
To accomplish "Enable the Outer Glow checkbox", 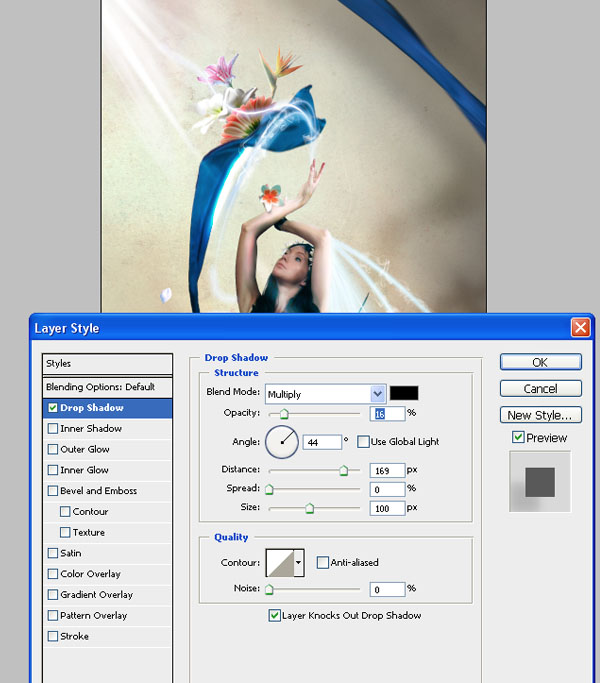I will pos(53,449).
